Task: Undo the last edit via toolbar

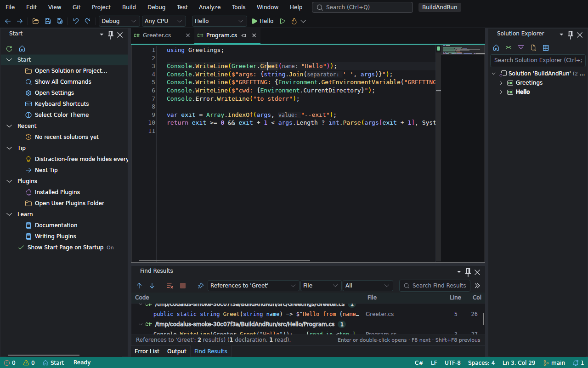Action: tap(76, 21)
